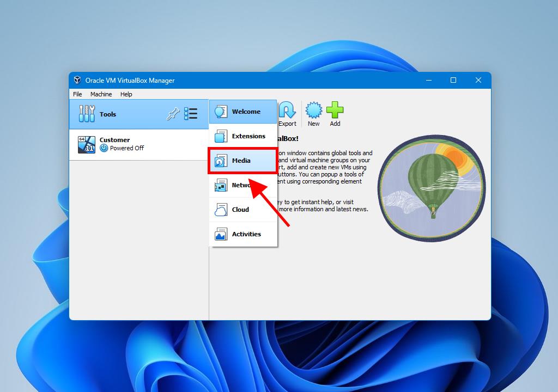Open the Machine menu
Viewport: 558px width, 392px height.
coord(101,94)
